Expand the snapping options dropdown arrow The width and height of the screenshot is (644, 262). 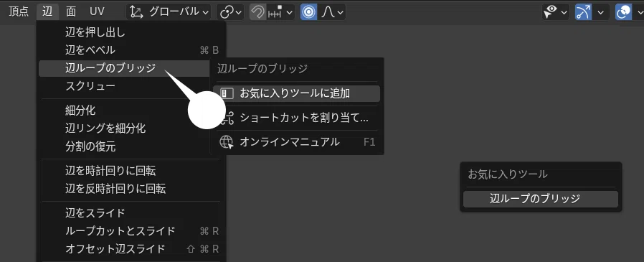290,12
